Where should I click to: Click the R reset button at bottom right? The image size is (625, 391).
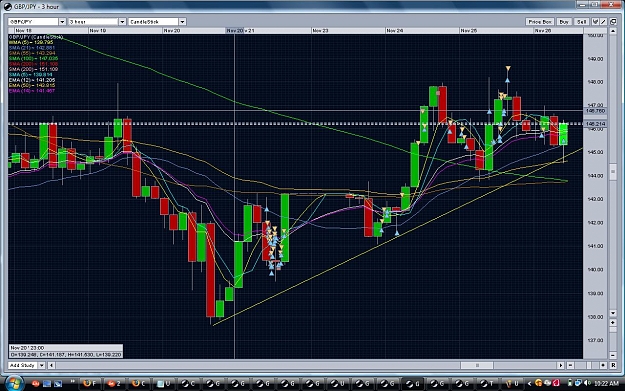tap(613, 365)
